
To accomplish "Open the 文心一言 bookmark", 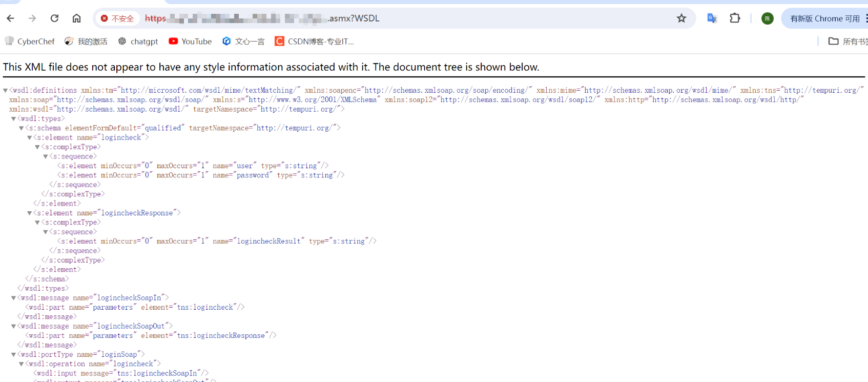I will pos(243,42).
